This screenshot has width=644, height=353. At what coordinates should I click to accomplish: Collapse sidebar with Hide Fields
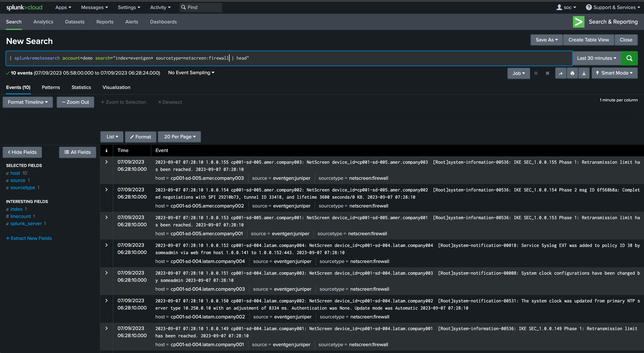pos(22,152)
